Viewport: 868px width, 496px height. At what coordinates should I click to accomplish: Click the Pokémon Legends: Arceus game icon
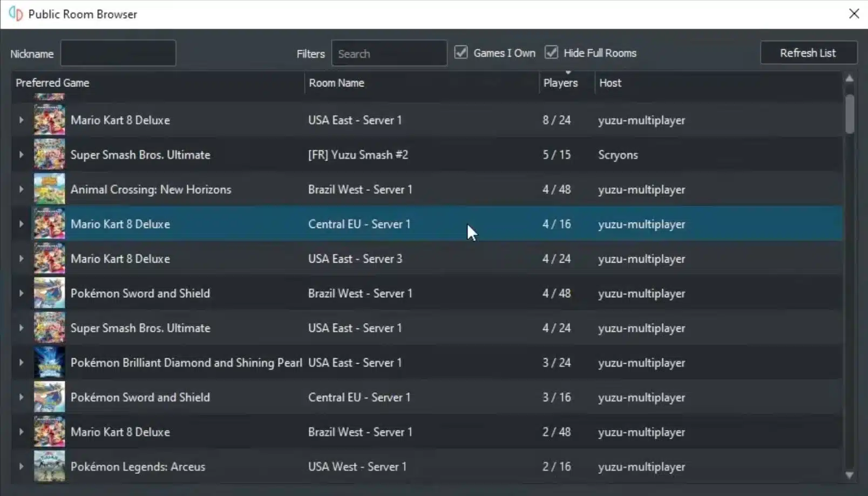point(49,466)
